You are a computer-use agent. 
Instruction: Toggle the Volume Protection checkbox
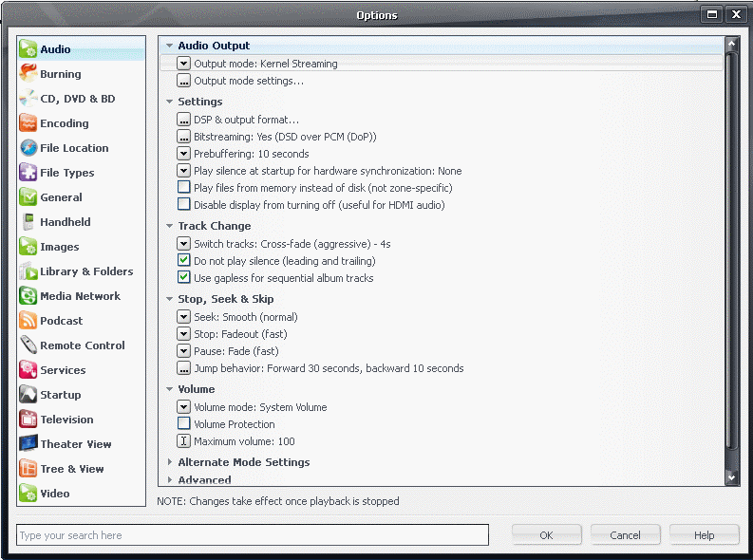184,424
